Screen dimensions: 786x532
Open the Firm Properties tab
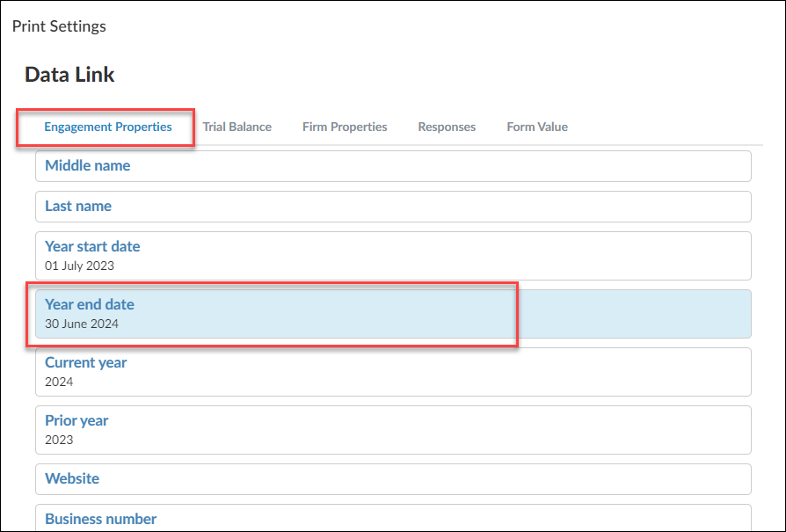pyautogui.click(x=345, y=127)
